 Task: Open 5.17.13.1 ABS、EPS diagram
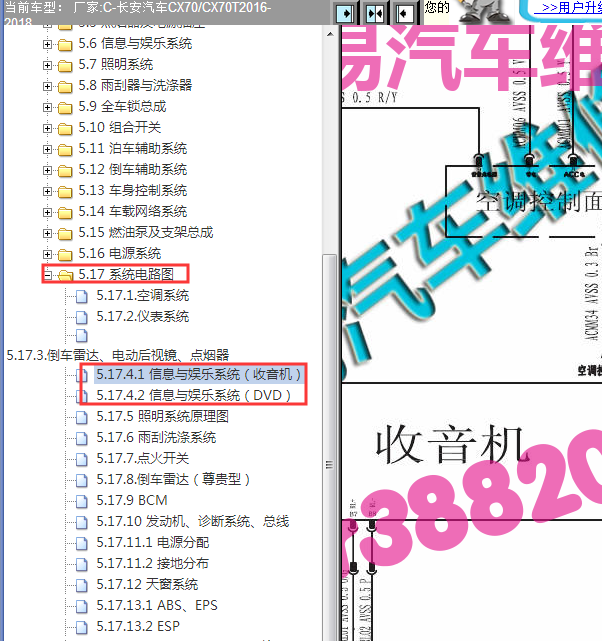pos(157,605)
